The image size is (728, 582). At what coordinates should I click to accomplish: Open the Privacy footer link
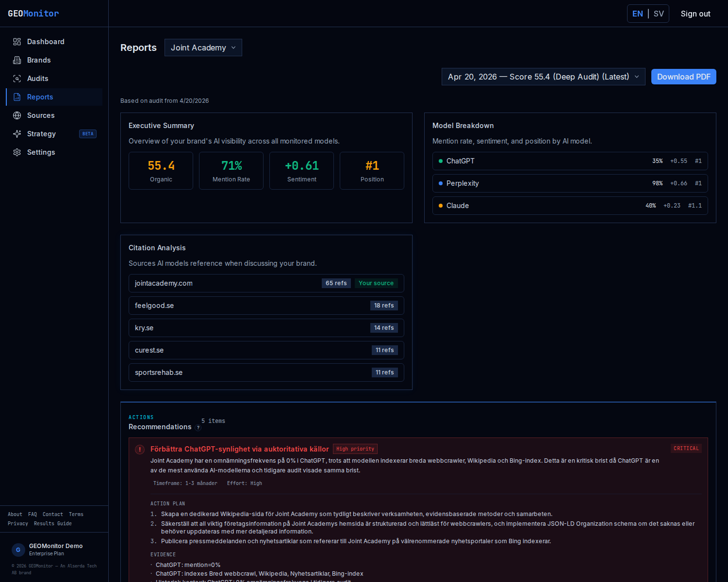(x=18, y=523)
